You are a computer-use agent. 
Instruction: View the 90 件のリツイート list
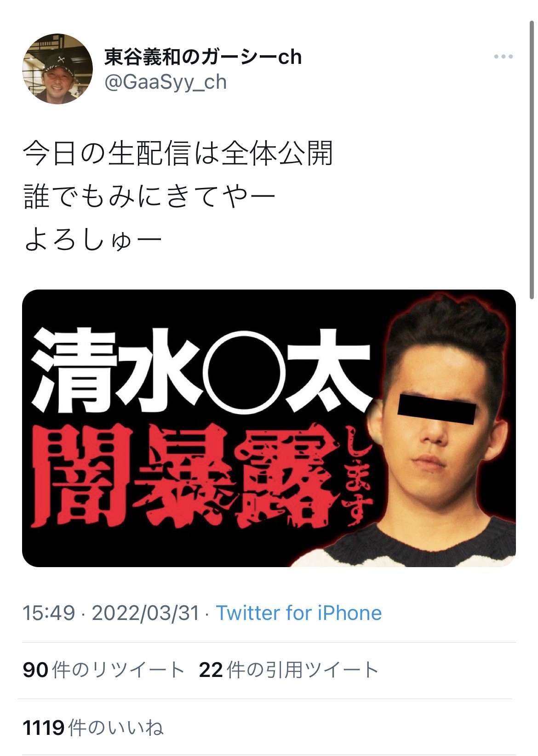point(104,670)
